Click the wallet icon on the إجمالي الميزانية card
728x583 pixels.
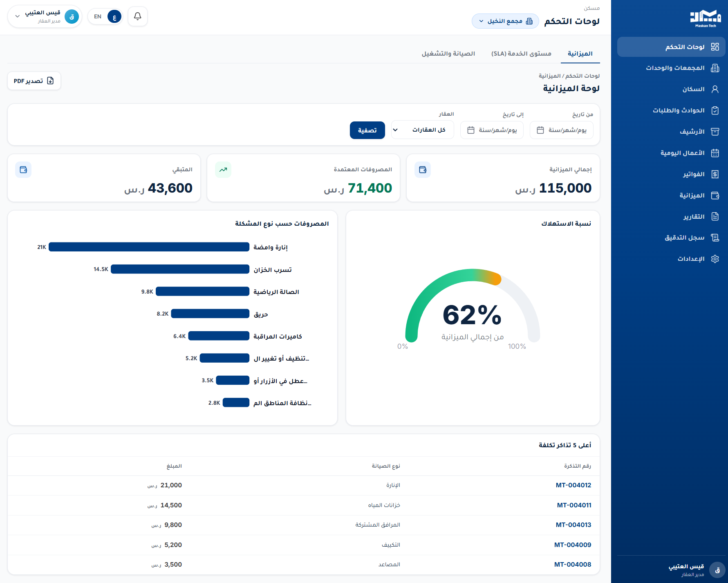point(423,170)
